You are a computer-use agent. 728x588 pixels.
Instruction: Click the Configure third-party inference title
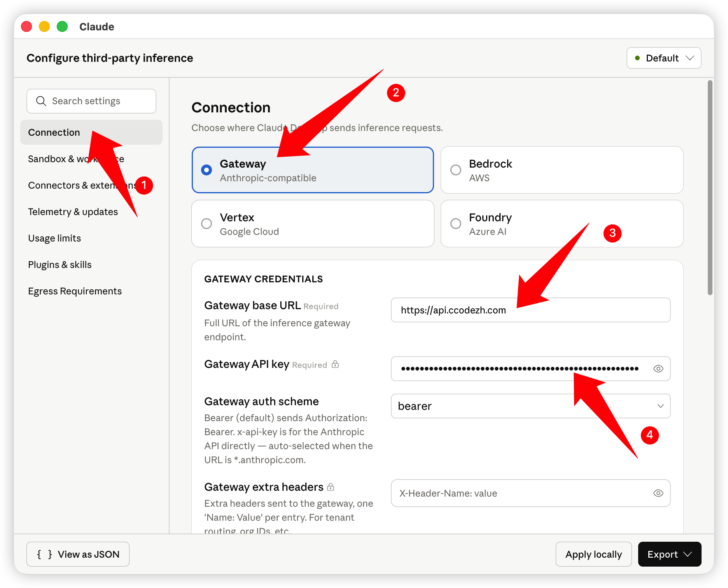click(x=110, y=58)
